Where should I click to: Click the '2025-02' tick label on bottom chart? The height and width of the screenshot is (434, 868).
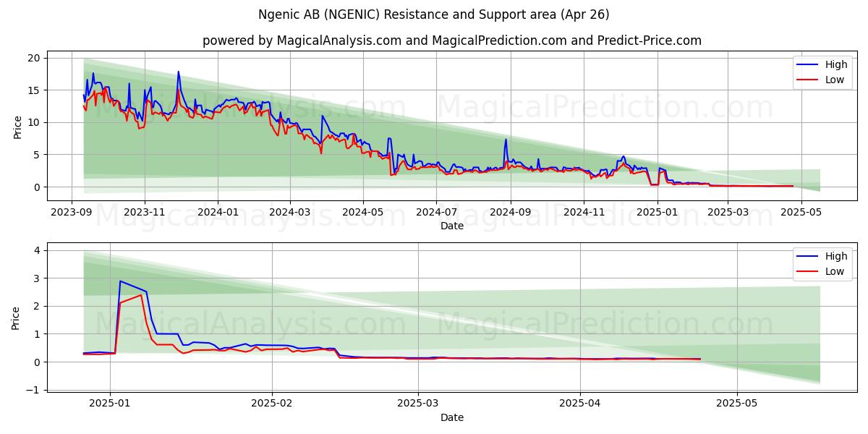pos(273,404)
